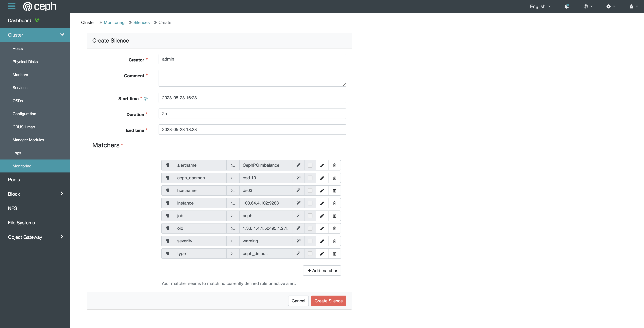
Task: Delete the alertname matcher
Action: [x=334, y=165]
